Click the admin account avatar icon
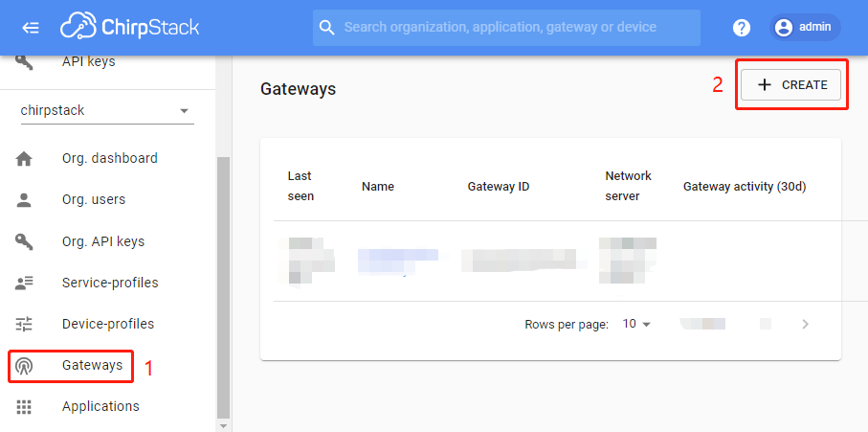This screenshot has height=432, width=868. [783, 27]
